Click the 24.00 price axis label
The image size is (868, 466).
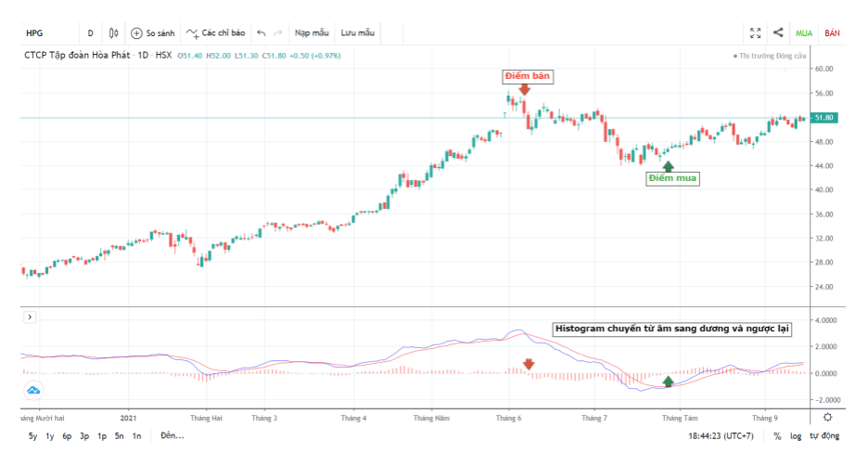click(x=823, y=287)
